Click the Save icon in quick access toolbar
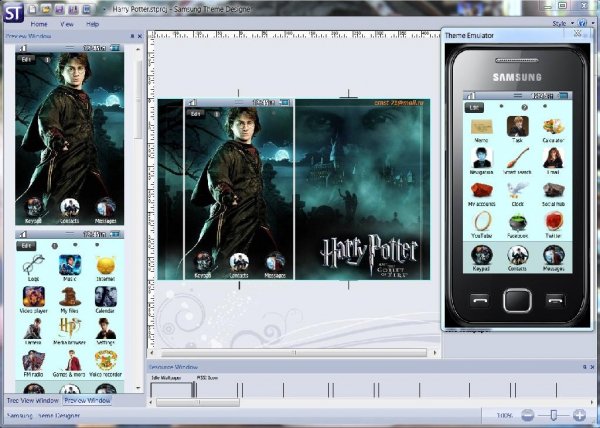Screen dimensions: 600x428 tap(60, 9)
